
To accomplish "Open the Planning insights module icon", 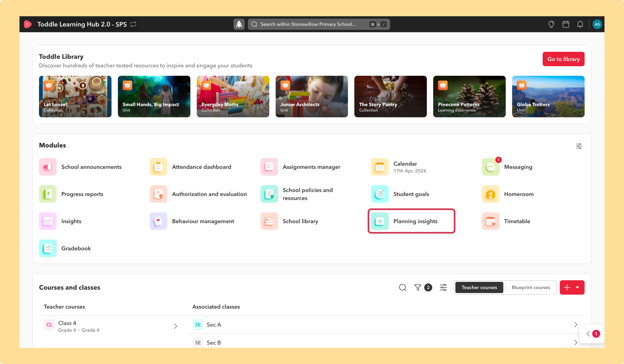I will [x=380, y=221].
